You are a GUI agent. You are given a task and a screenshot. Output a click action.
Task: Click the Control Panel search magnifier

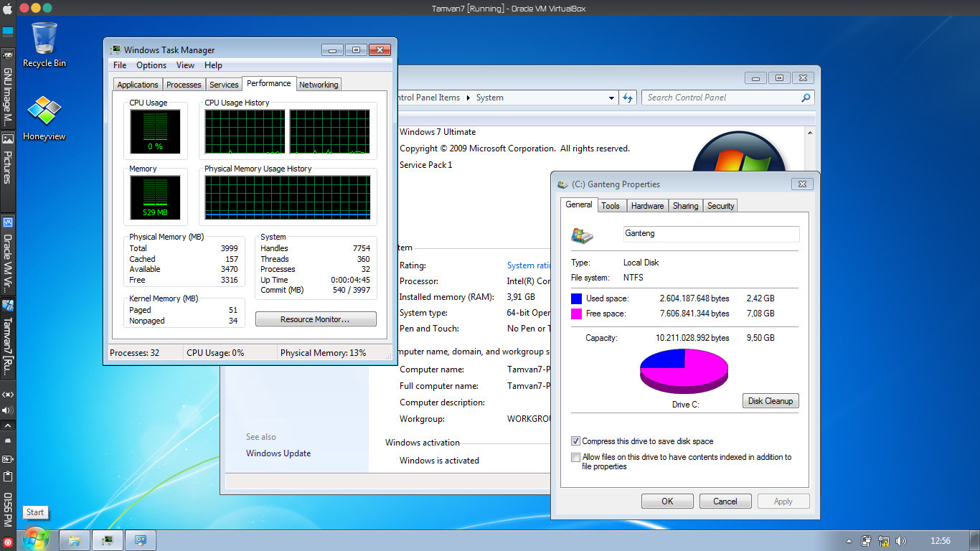[806, 98]
